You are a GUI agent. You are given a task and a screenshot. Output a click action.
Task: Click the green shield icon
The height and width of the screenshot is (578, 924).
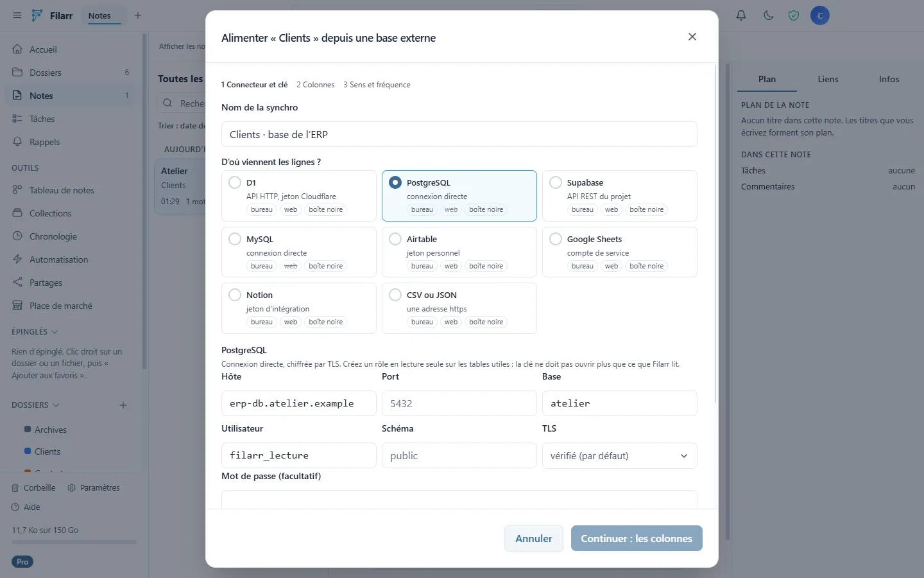[794, 15]
